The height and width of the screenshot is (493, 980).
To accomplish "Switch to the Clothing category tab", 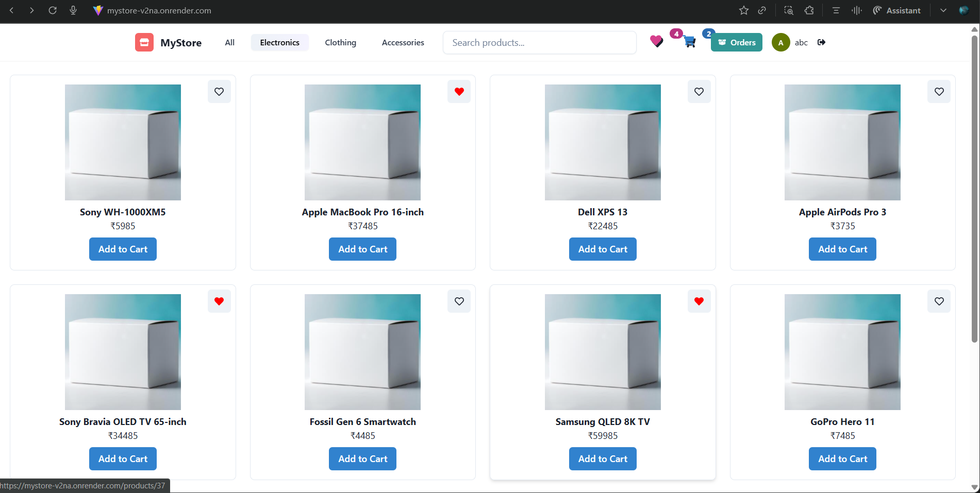I will (x=340, y=42).
